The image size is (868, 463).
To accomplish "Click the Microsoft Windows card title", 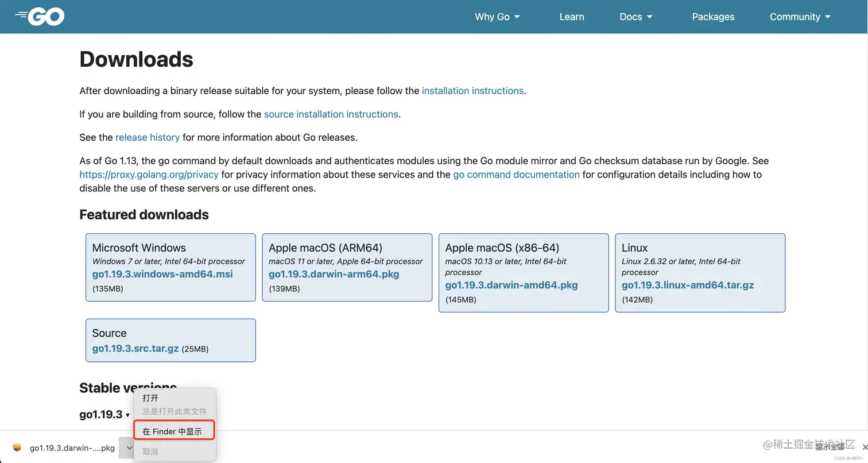I will tap(139, 248).
